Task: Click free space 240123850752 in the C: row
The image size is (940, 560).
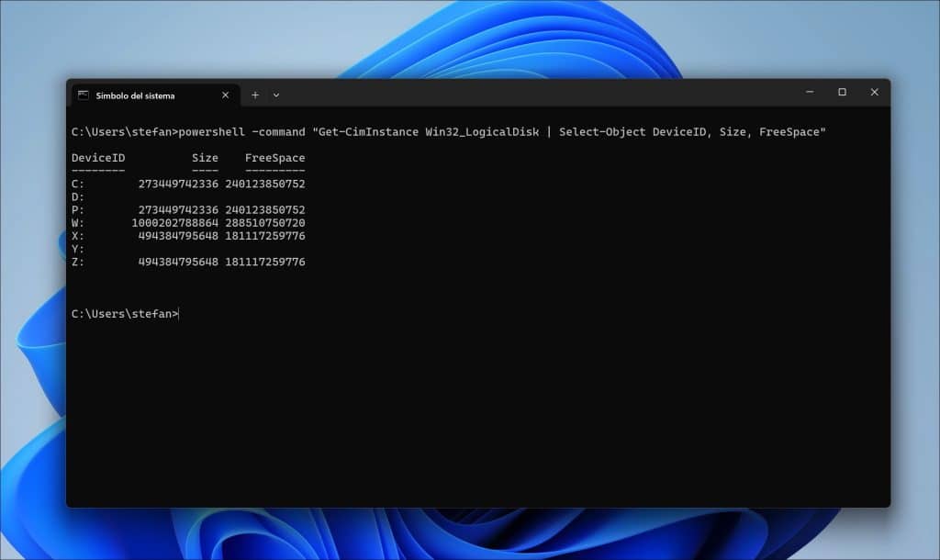Action: tap(265, 185)
